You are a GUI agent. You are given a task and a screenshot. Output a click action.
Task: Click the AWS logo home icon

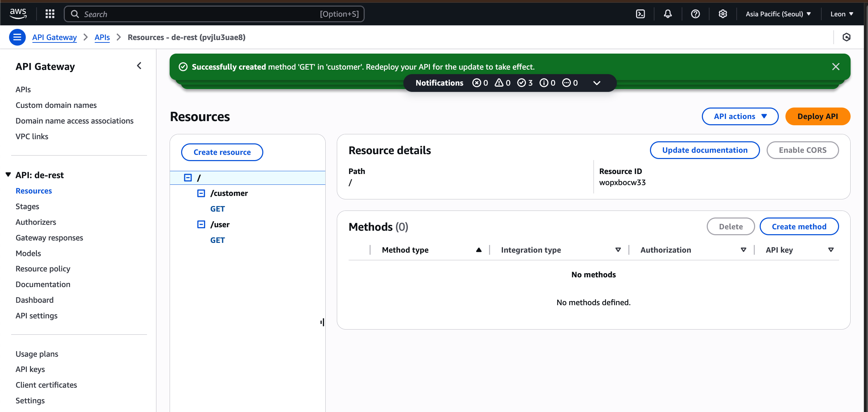[x=18, y=14]
